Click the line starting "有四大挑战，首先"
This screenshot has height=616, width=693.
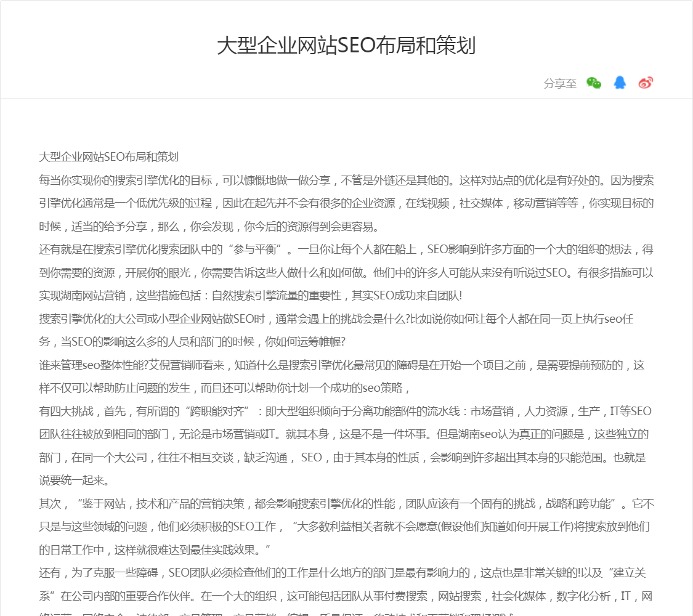point(345,411)
